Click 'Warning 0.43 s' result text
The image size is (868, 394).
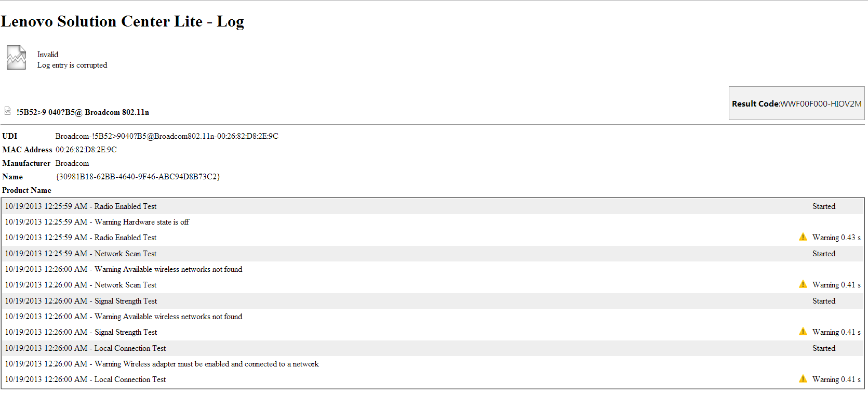tap(836, 238)
